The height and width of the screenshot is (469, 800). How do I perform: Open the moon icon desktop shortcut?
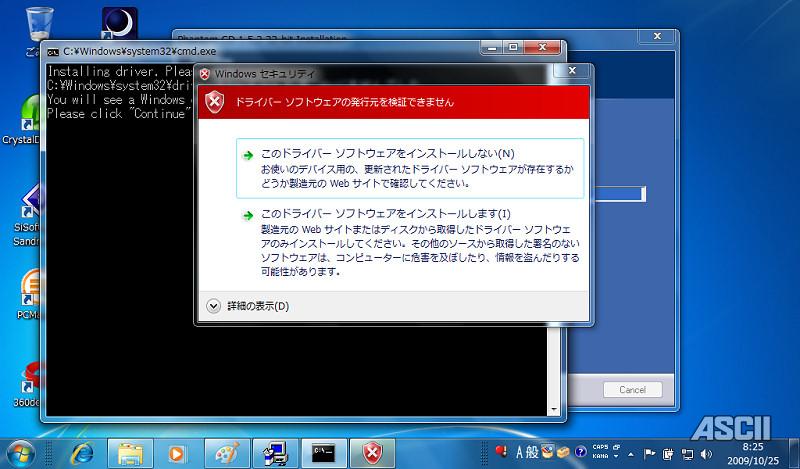(119, 23)
